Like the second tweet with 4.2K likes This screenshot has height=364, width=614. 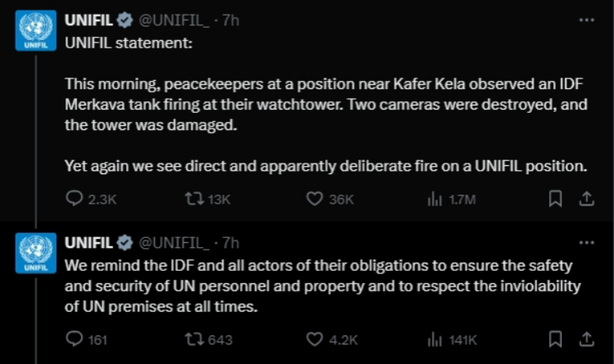click(x=315, y=339)
